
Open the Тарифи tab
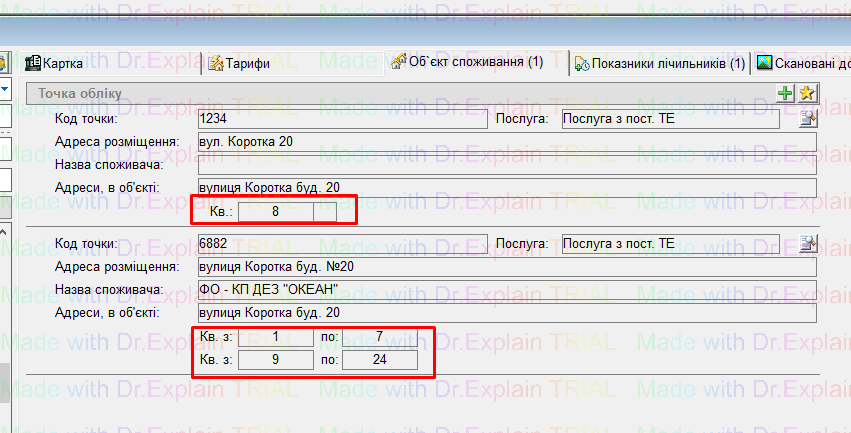(239, 64)
